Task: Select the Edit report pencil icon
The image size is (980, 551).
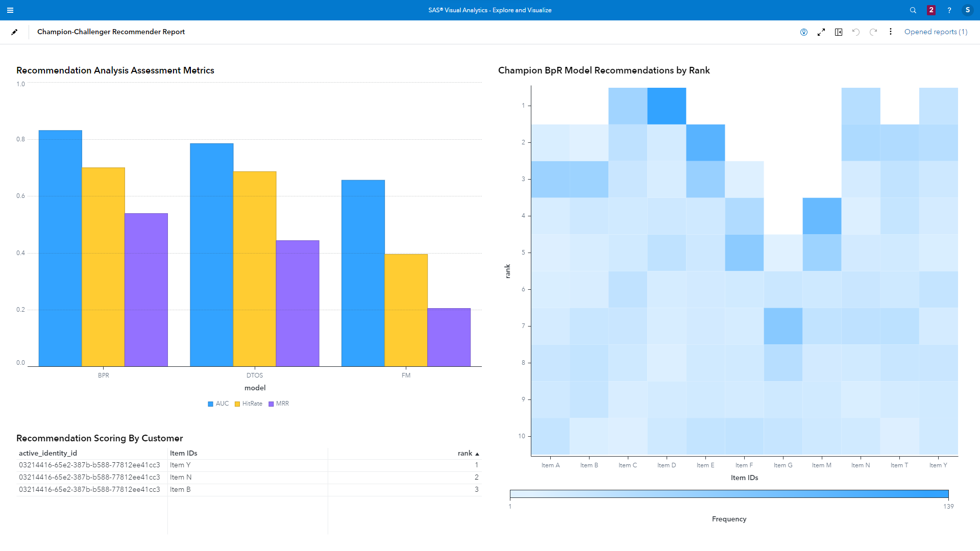Action: coord(15,32)
